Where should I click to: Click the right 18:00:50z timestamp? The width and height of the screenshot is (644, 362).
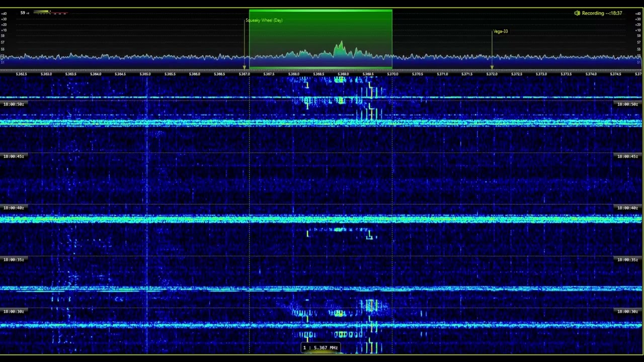point(628,104)
